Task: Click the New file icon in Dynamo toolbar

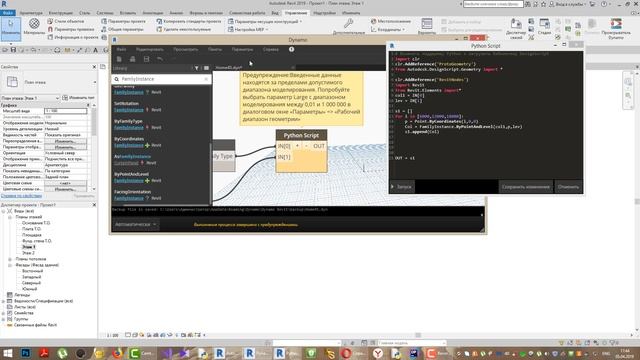Action: [x=119, y=59]
